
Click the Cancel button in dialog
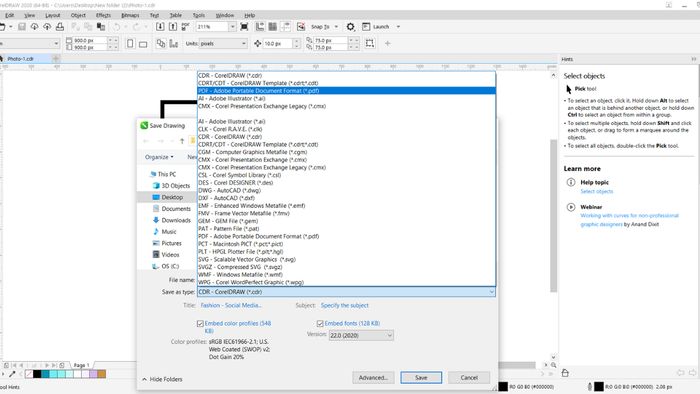pos(469,377)
